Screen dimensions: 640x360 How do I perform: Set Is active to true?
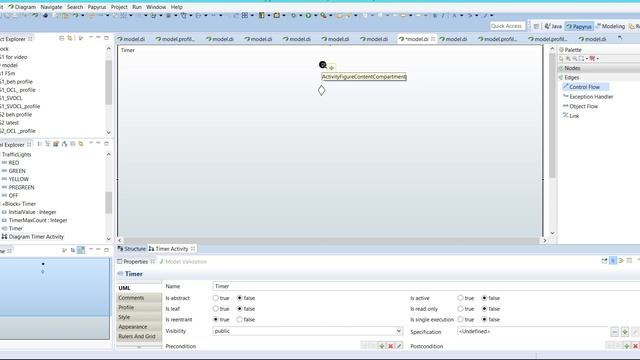(460, 298)
